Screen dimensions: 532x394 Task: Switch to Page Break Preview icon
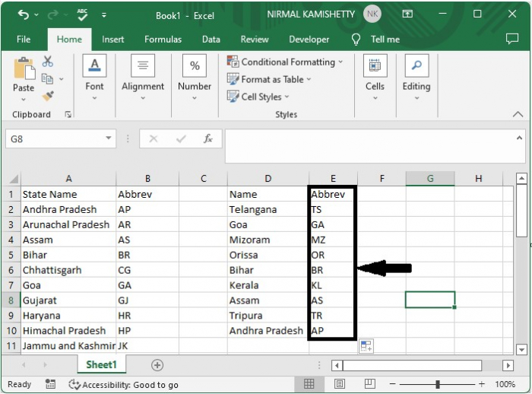[x=369, y=384]
